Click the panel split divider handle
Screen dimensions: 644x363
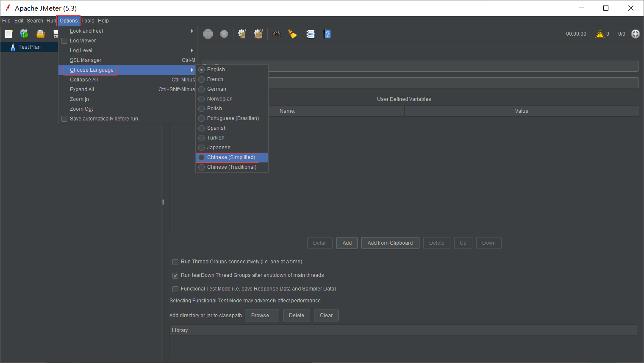pyautogui.click(x=163, y=202)
